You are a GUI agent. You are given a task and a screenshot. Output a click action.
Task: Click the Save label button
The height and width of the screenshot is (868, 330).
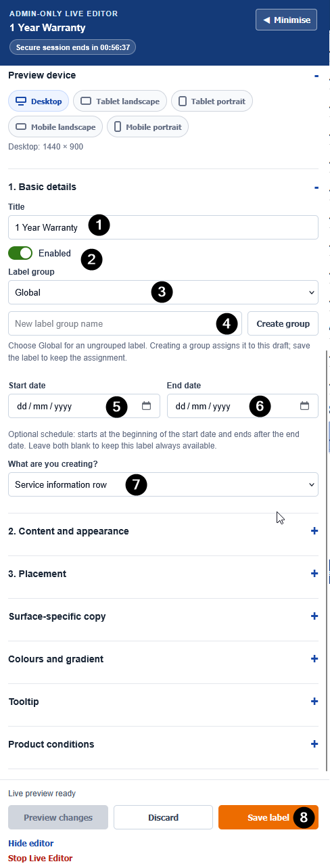pos(268,817)
